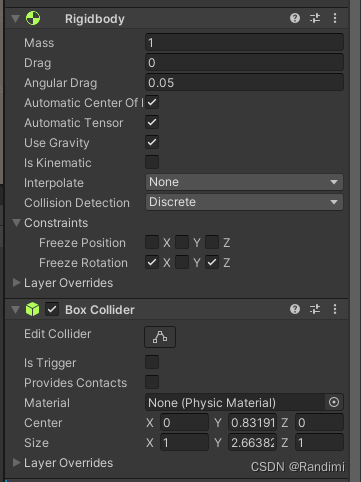The height and width of the screenshot is (482, 361).
Task: Open Box Collider preset settings icon
Action: tap(315, 309)
